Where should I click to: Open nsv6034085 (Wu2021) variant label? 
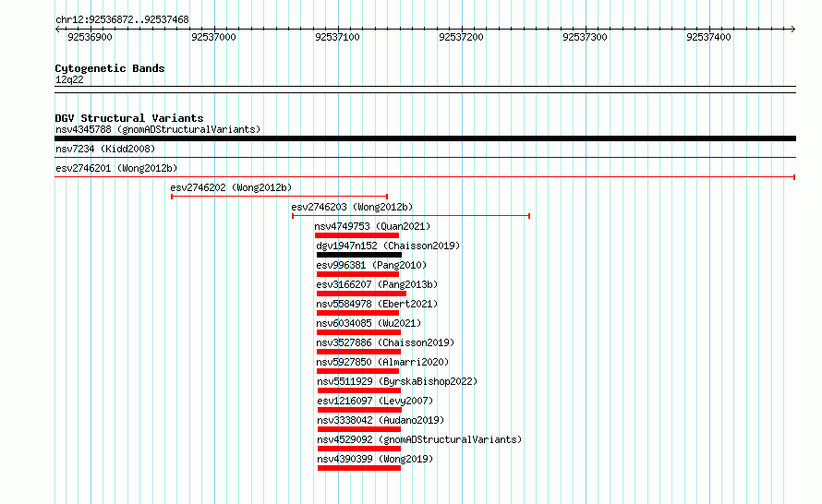[x=369, y=323]
